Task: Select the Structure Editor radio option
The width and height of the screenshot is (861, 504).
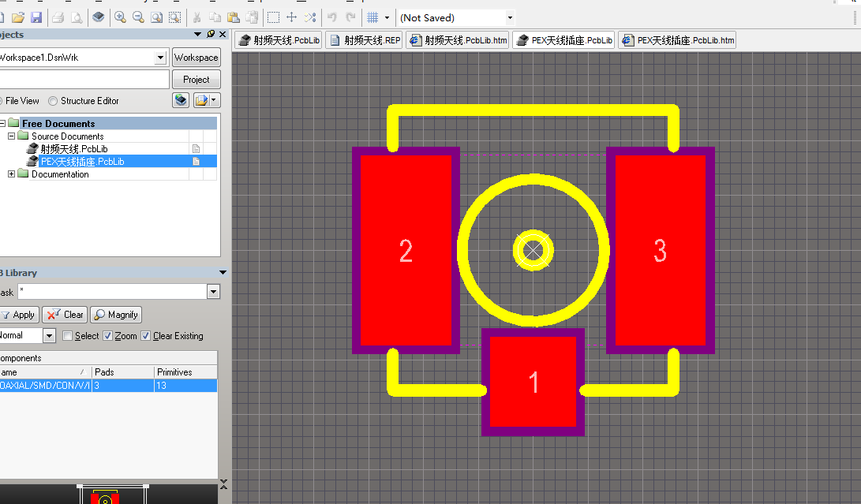Action: pyautogui.click(x=53, y=101)
